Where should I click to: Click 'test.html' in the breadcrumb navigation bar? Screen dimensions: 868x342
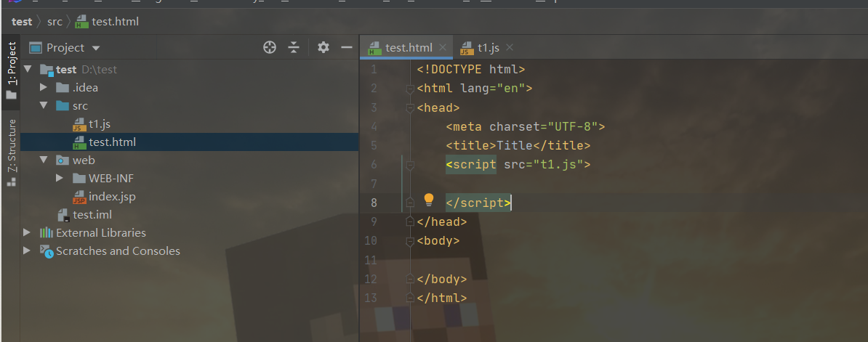pos(115,22)
